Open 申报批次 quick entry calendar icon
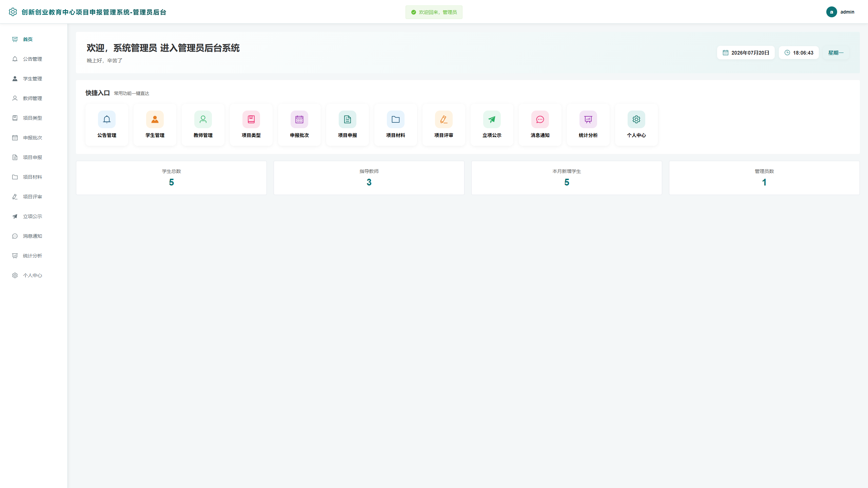This screenshot has height=488, width=868. (299, 119)
